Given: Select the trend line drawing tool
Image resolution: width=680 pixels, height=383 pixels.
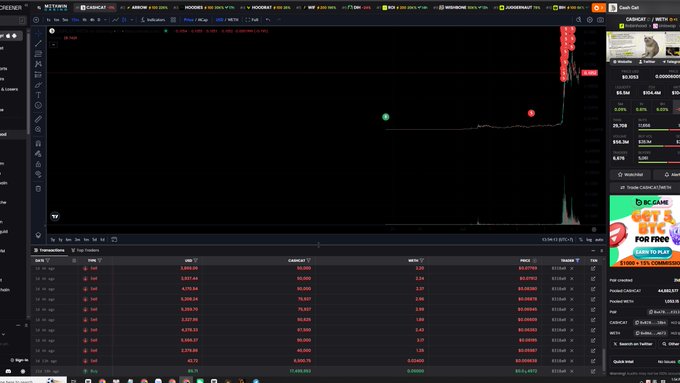Looking at the screenshot, I should pyautogui.click(x=38, y=43).
